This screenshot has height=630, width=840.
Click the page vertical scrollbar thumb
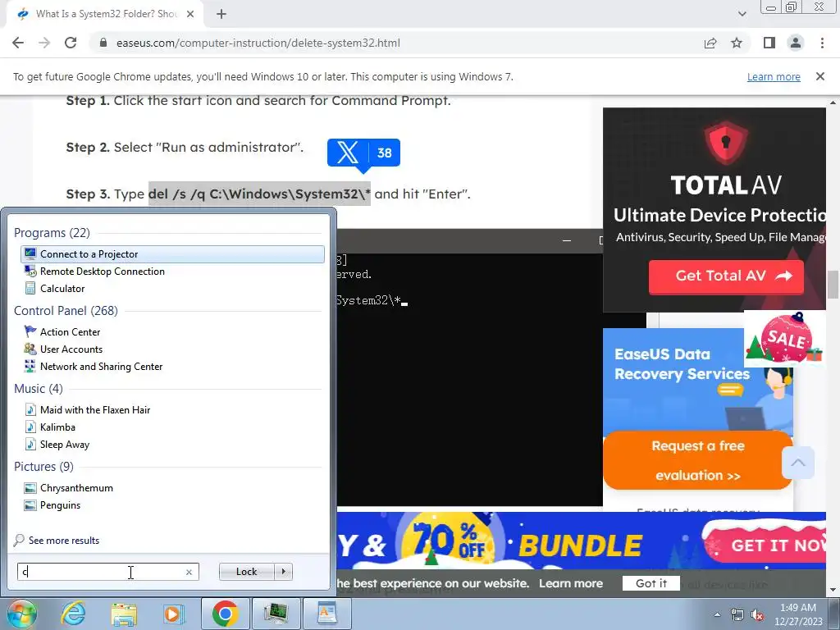click(x=832, y=285)
